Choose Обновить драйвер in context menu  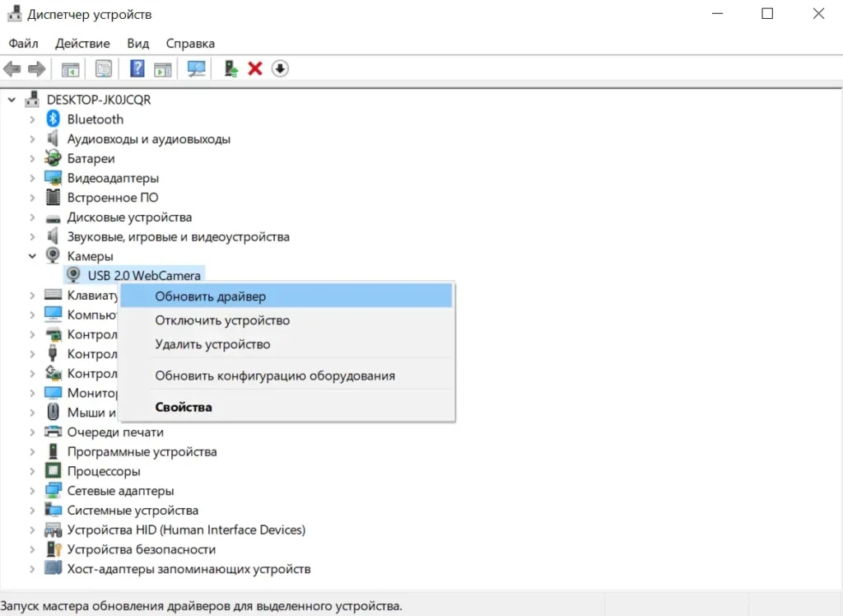point(286,296)
